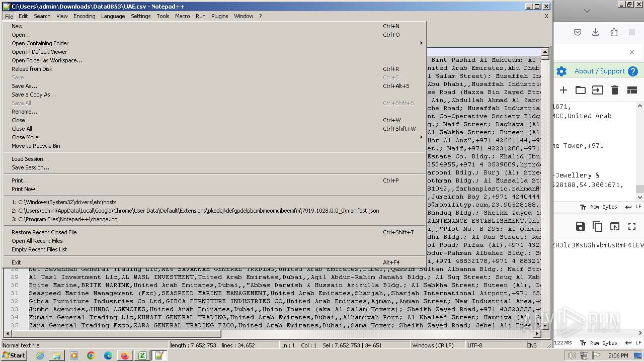Click the reset pane layout icon
Viewport: 644px width, 362px height.
pyautogui.click(x=632, y=90)
